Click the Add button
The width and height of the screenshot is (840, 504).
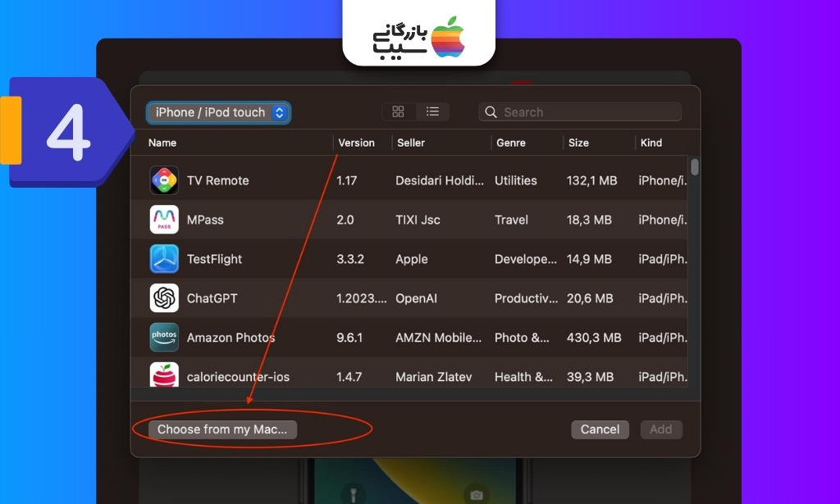point(661,429)
